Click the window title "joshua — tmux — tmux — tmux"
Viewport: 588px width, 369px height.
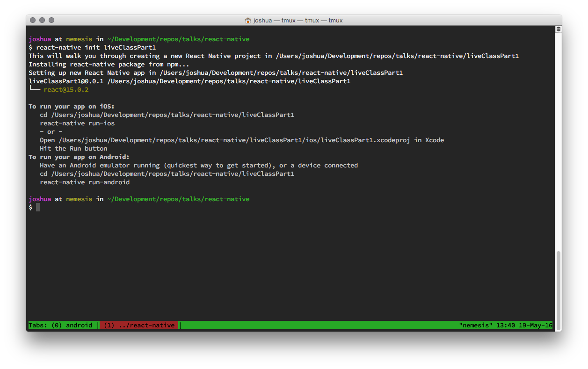click(x=298, y=20)
